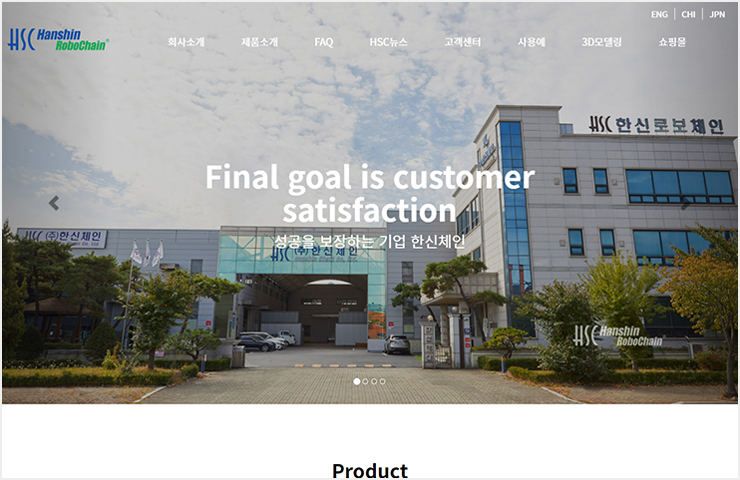Select the fourth carousel indicator dot

tap(382, 381)
